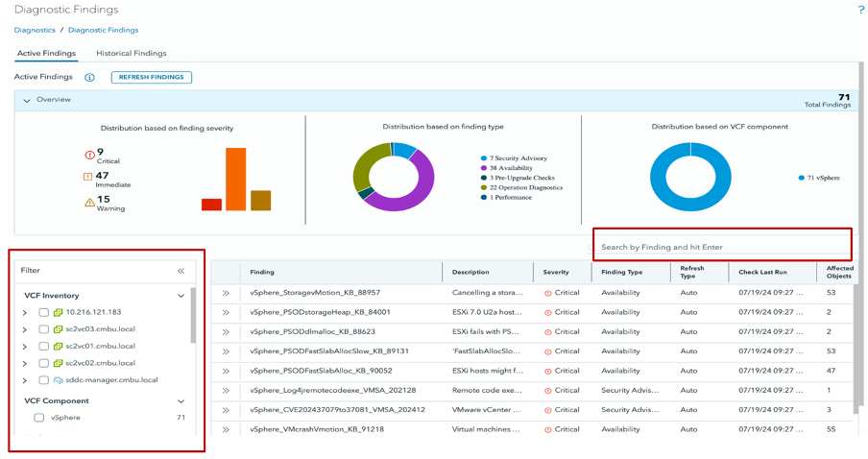Collapse the Overview section

click(x=27, y=100)
